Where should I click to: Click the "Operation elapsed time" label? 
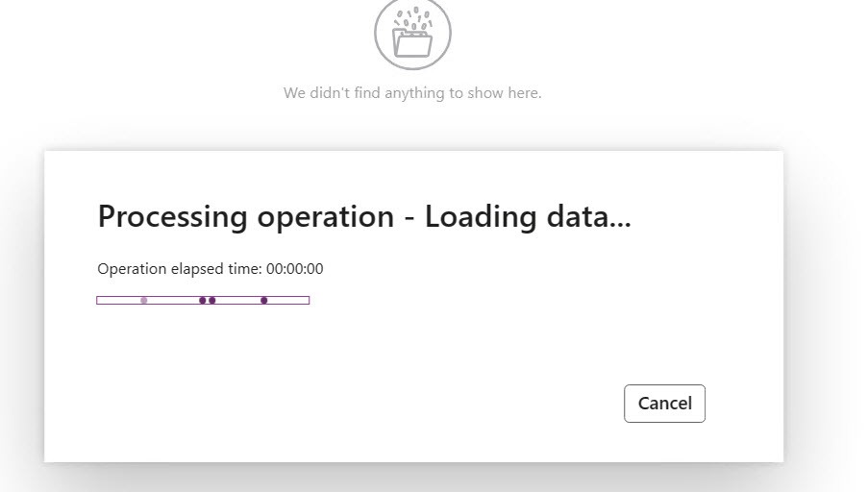tap(179, 269)
